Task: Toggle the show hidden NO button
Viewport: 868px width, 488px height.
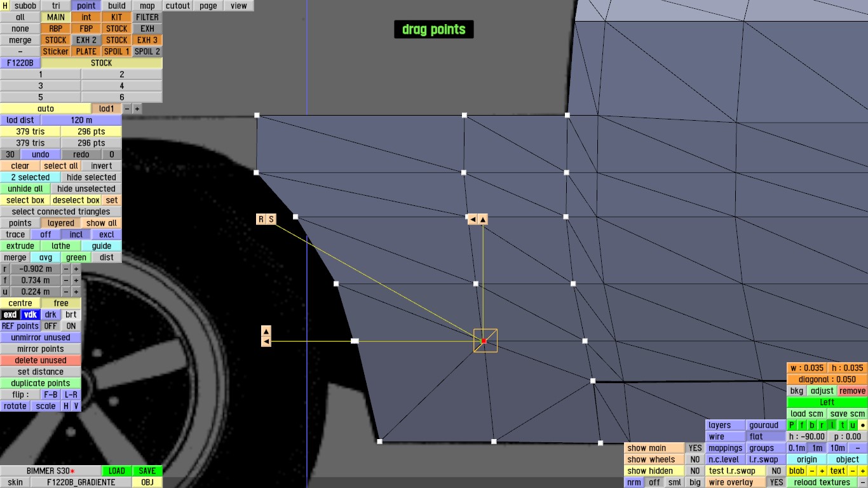Action: [x=695, y=471]
